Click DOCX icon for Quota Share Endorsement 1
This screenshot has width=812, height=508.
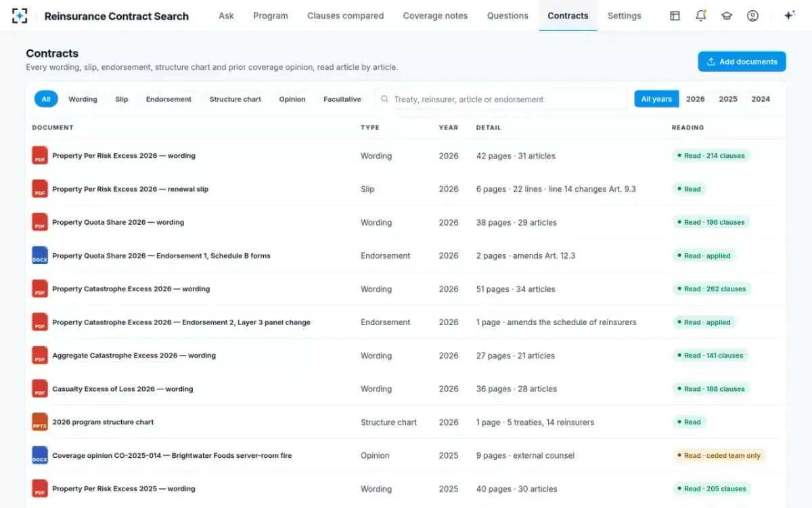tap(40, 255)
